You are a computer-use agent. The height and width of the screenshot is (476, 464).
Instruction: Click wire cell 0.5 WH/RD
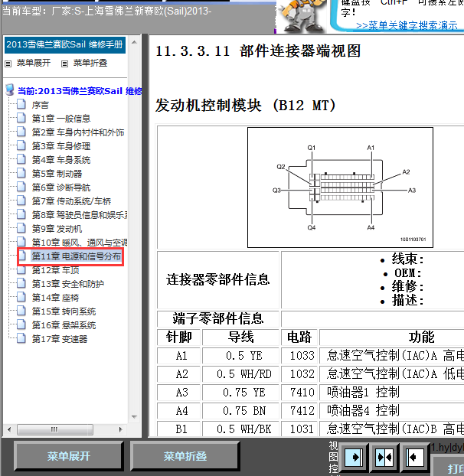[240, 374]
